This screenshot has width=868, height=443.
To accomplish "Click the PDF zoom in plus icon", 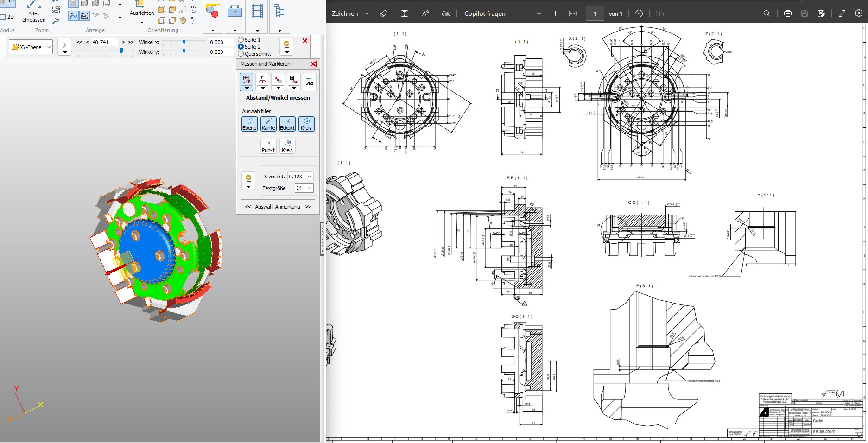I will (555, 13).
